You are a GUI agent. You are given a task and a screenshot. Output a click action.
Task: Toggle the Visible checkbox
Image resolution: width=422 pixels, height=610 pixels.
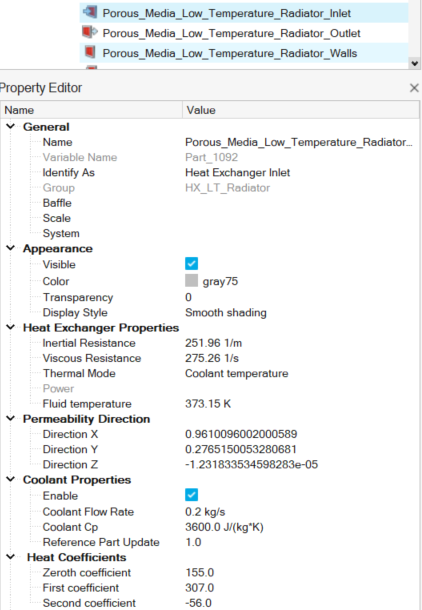(x=191, y=264)
